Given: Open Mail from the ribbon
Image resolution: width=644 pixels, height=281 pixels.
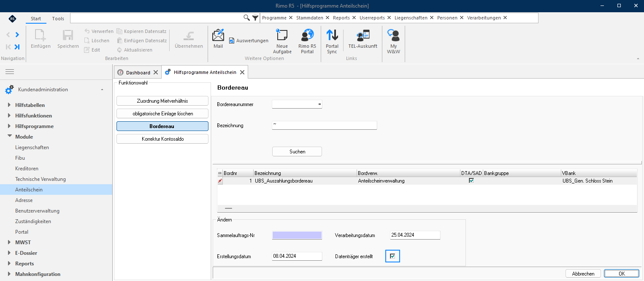Looking at the screenshot, I should [x=218, y=39].
